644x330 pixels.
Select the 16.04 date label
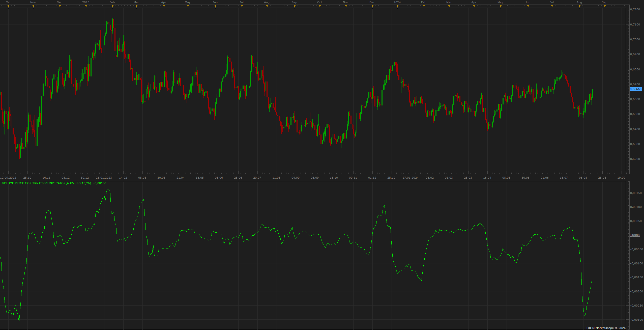point(487,178)
